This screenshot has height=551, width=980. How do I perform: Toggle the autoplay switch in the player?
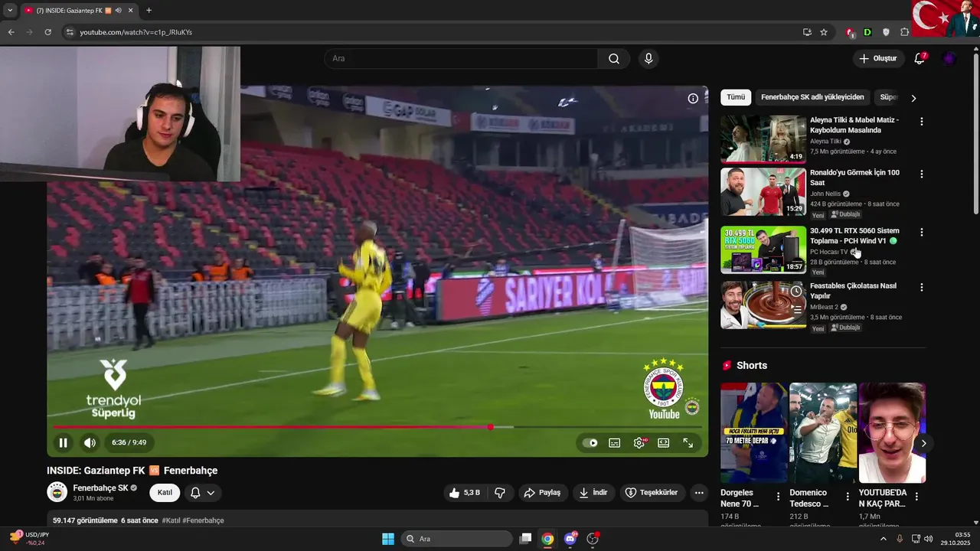pos(590,442)
